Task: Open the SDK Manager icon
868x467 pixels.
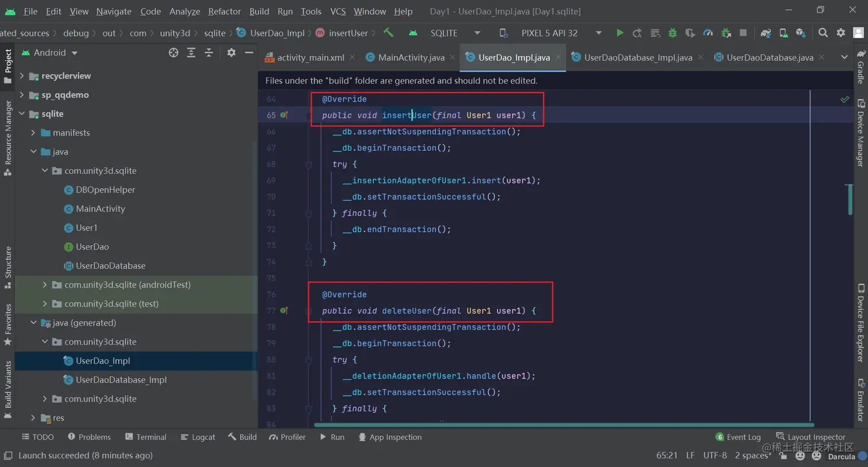Action: 801,33
